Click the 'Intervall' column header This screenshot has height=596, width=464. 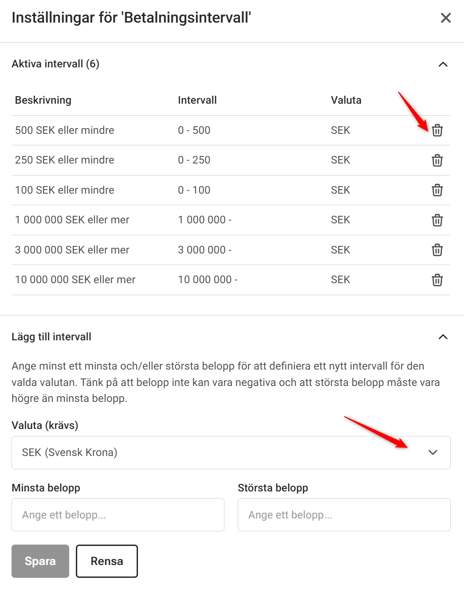197,100
